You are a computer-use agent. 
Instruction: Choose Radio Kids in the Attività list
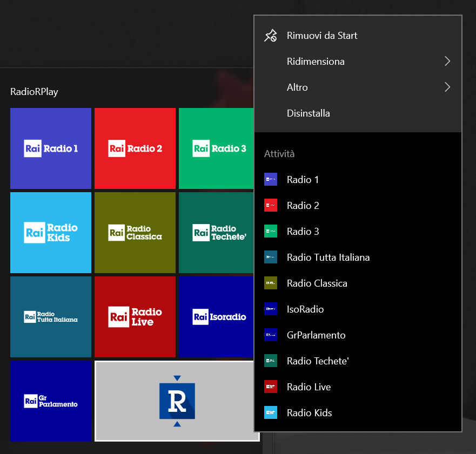[358, 413]
